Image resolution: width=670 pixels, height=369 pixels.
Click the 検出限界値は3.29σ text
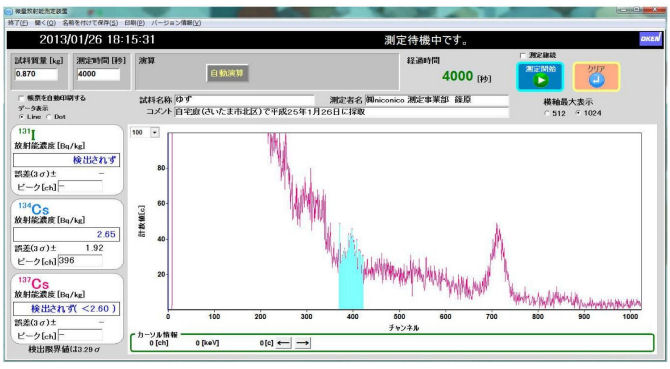click(65, 349)
